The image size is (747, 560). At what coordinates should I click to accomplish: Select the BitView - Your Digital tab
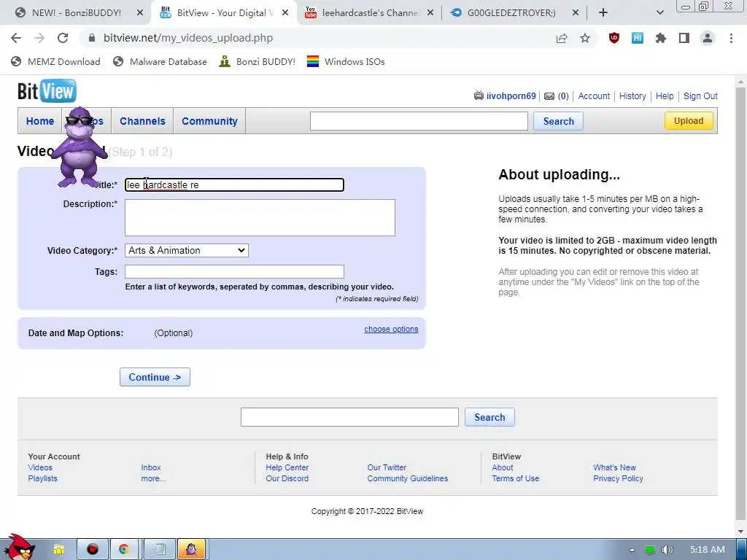coord(224,13)
